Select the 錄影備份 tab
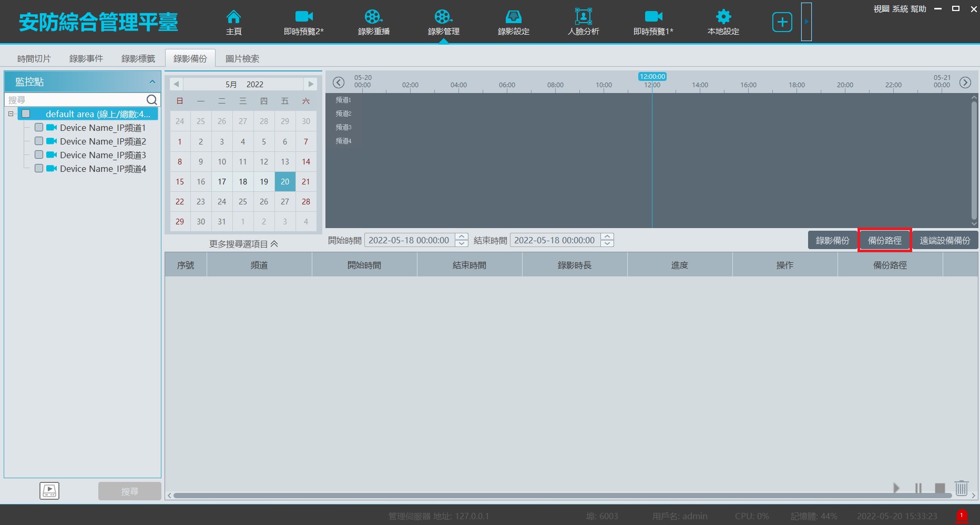980x525 pixels. tap(190, 58)
